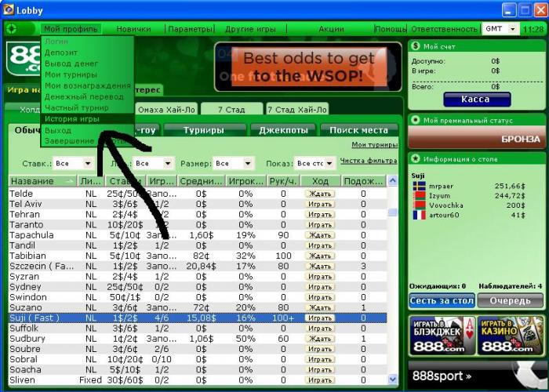
Task: Select the Sobral table row
Action: 198,359
